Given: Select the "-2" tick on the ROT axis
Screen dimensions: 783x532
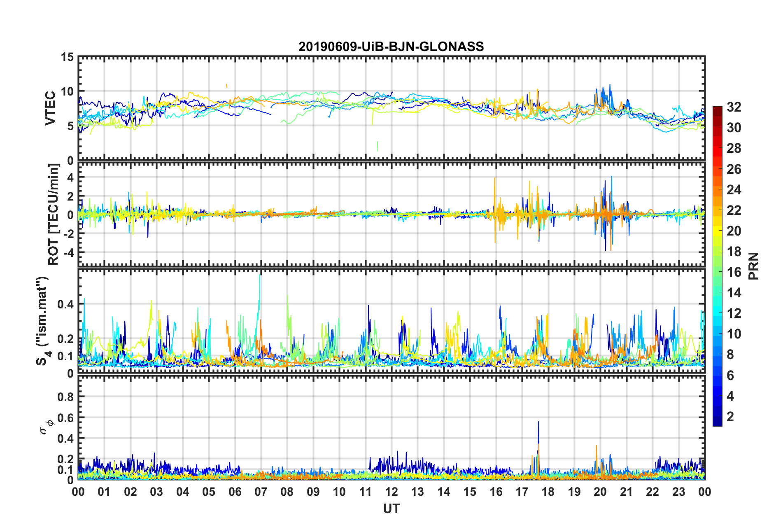Looking at the screenshot, I should click(68, 233).
